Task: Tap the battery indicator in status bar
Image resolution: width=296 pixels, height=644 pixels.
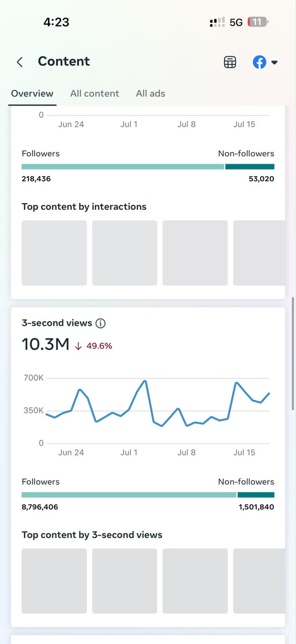Action: (258, 22)
